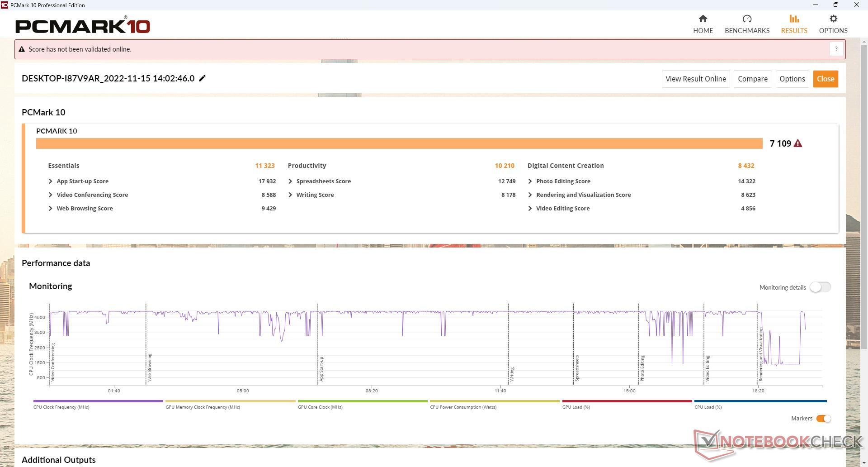Click the Photo Editing marker on chart

coord(642,368)
